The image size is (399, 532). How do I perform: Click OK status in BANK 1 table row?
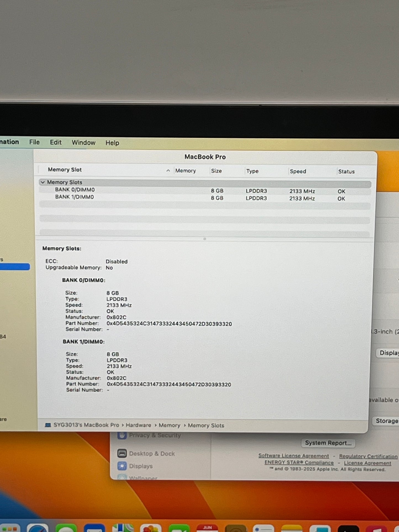coord(341,198)
